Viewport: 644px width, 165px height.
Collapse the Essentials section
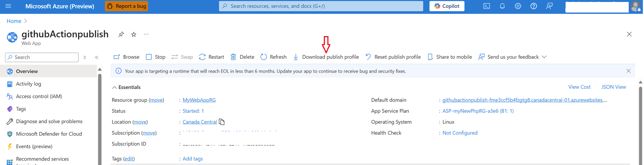click(x=114, y=87)
